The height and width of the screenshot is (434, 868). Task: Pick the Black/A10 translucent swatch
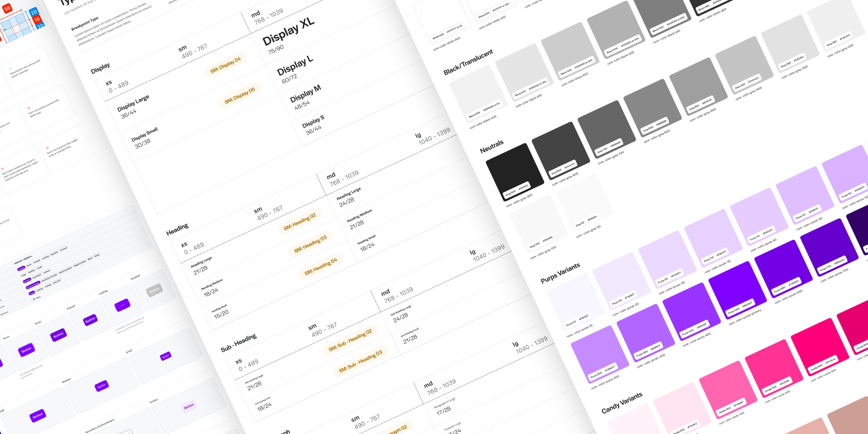525,72
